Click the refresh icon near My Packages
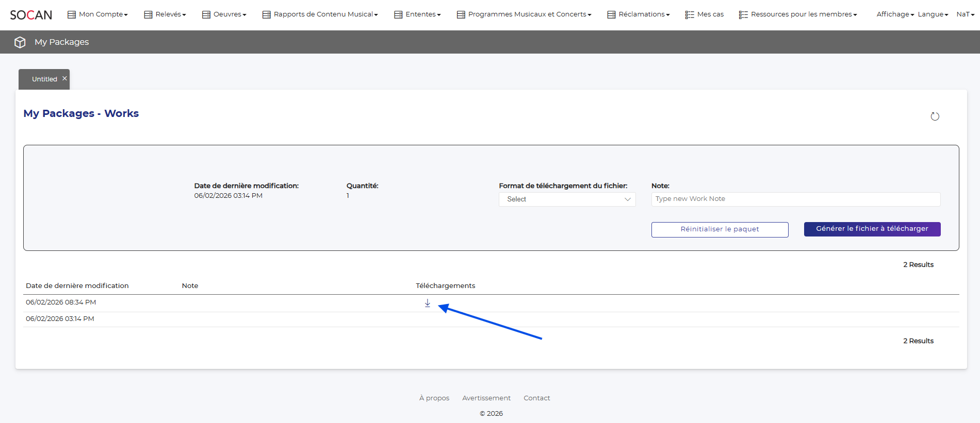The image size is (980, 423). pos(935,116)
